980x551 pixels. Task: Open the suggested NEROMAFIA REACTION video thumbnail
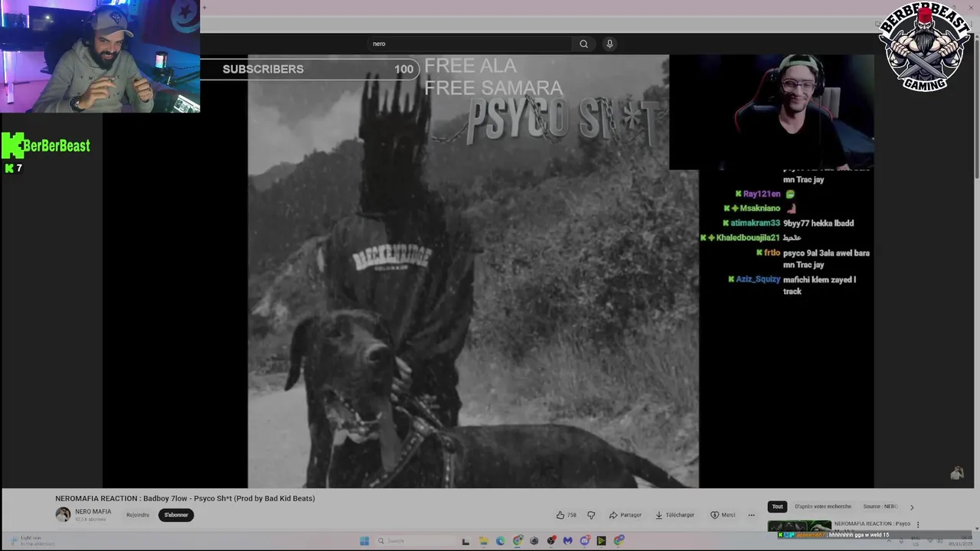799,525
